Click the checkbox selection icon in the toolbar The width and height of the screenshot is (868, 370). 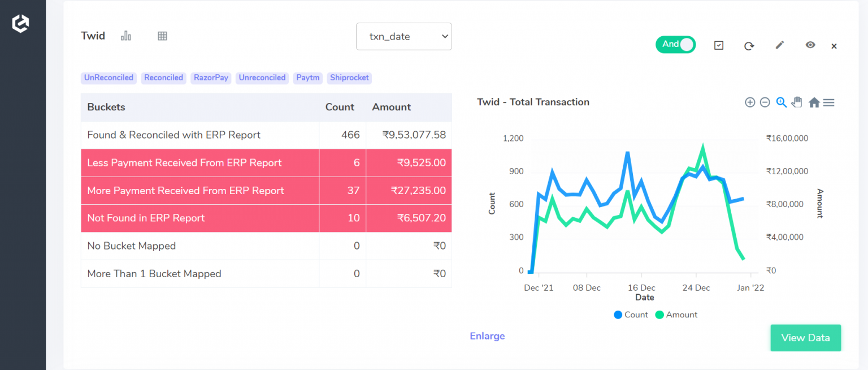click(x=718, y=45)
